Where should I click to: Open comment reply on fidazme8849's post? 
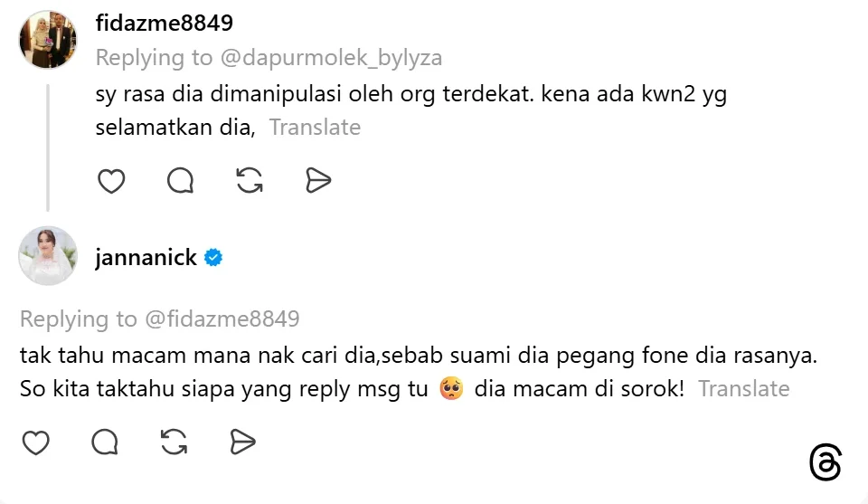coord(181,181)
